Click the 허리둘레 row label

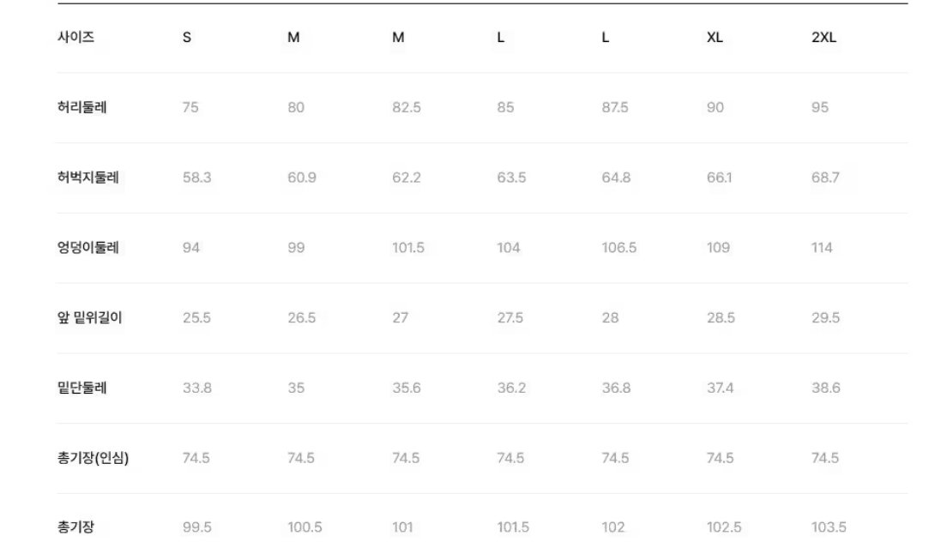pyautogui.click(x=81, y=107)
